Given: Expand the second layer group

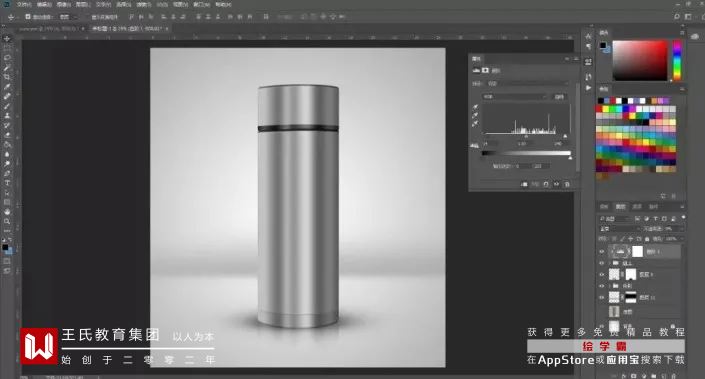Looking at the screenshot, I should pyautogui.click(x=611, y=285).
